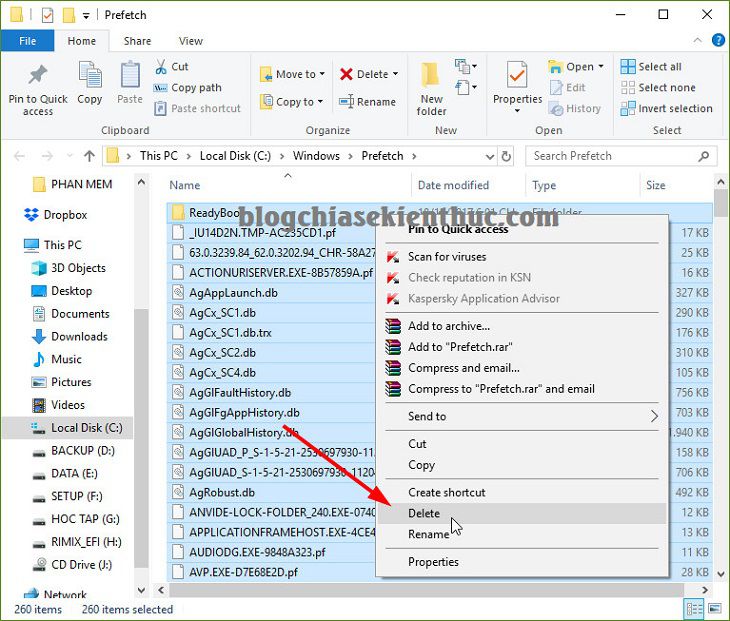Expand the Delete dropdown arrow in ribbon
Screen dimensions: 730x621
pos(395,74)
